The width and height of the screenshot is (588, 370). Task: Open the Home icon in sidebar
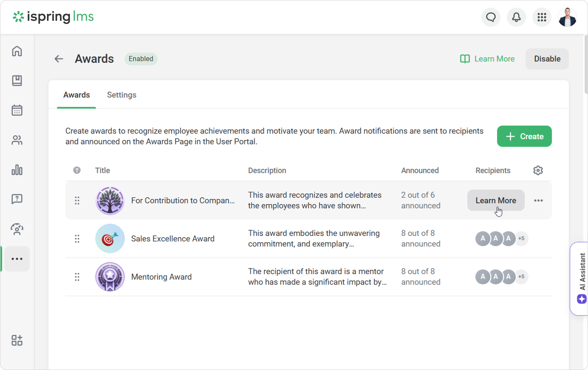(x=17, y=52)
